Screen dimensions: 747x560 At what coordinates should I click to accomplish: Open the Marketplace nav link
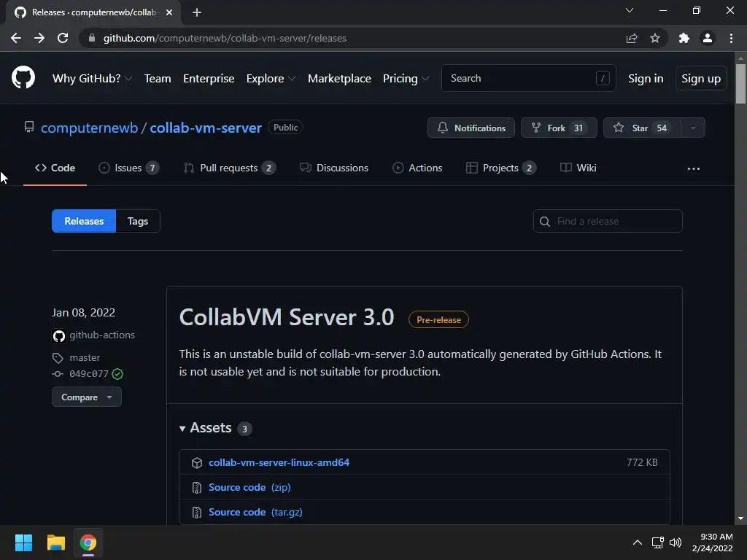[x=339, y=79]
